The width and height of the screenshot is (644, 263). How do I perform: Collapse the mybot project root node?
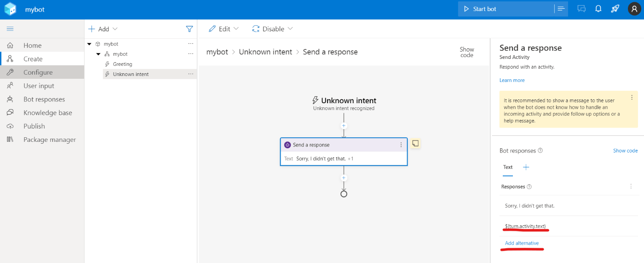click(x=89, y=44)
